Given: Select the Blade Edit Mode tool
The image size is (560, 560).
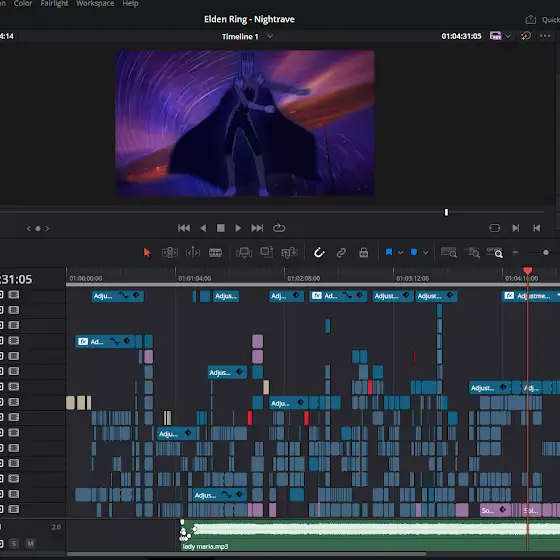Looking at the screenshot, I should (215, 253).
